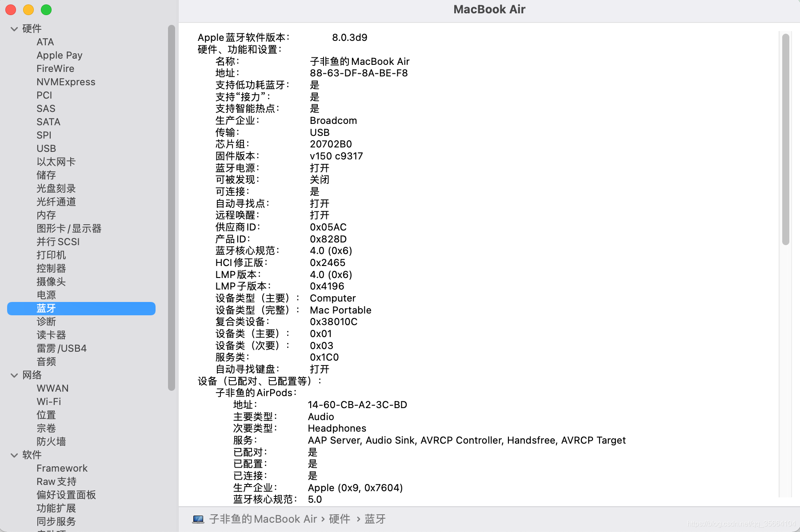
Task: Select 光盘刻录 in the sidebar
Action: [56, 189]
